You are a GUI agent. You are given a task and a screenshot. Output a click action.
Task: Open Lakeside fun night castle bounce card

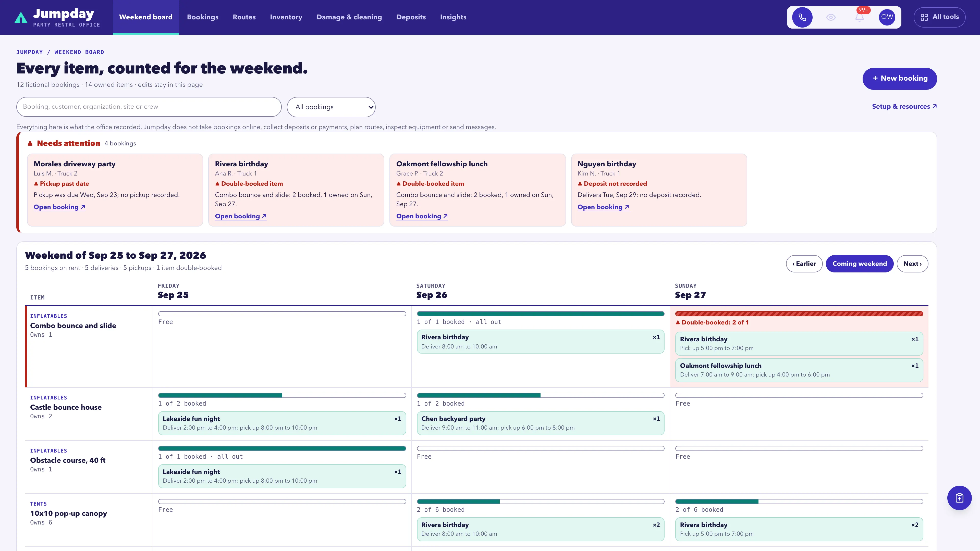282,423
